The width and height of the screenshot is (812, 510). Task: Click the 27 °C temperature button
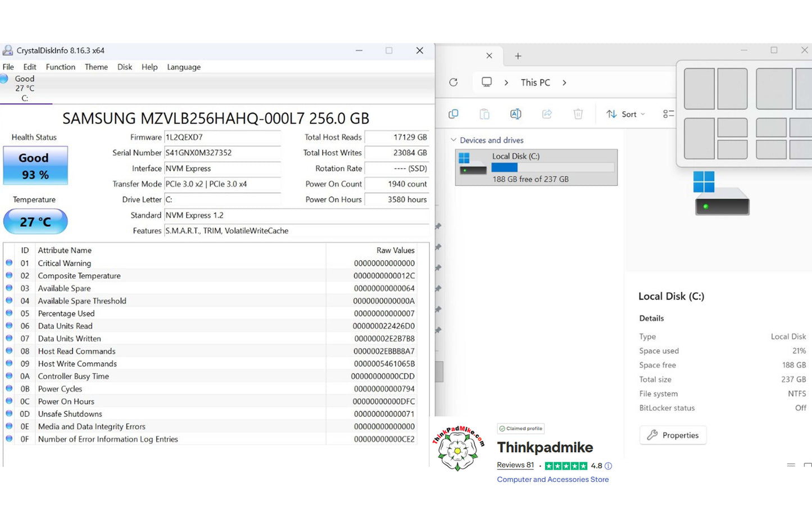[x=35, y=222]
